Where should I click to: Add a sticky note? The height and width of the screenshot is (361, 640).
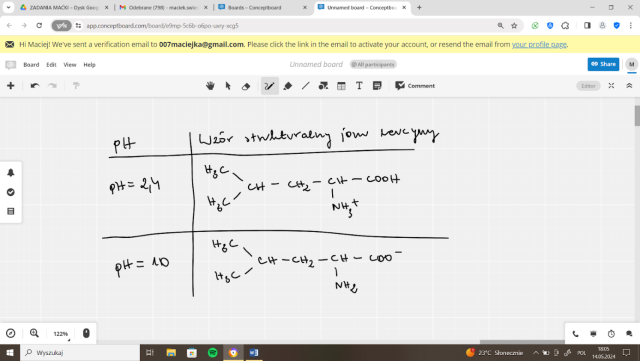377,86
